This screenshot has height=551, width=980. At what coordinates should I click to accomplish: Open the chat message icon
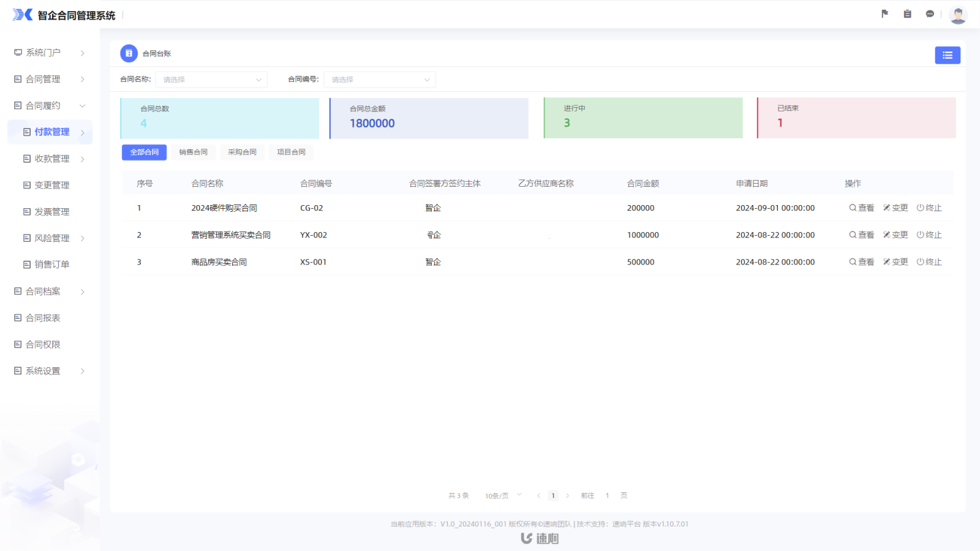(930, 14)
